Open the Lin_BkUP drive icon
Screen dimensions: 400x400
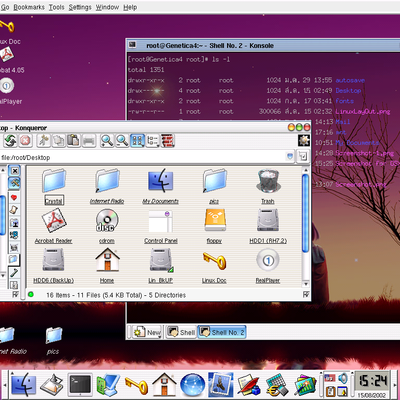coord(161,266)
